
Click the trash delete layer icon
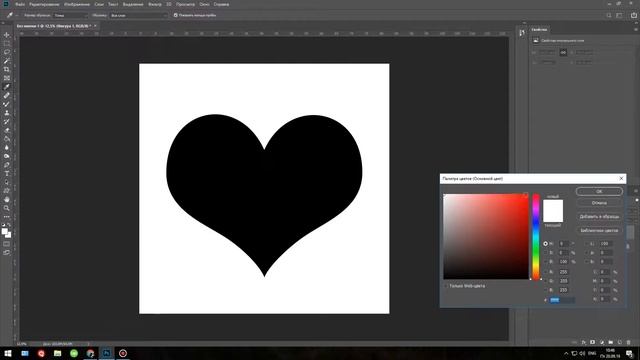(x=629, y=342)
